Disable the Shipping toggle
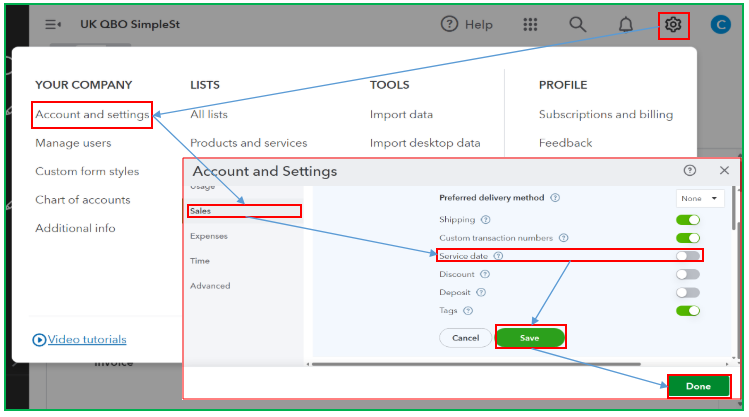Image resolution: width=749 pixels, height=417 pixels. pos(688,220)
